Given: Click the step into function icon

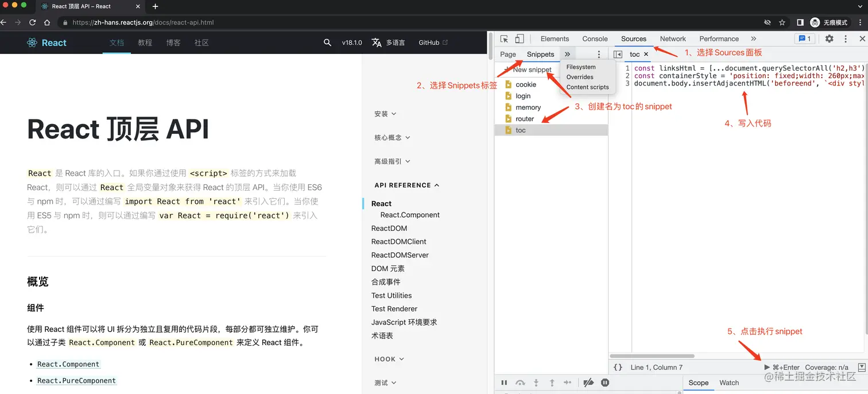Looking at the screenshot, I should (536, 383).
